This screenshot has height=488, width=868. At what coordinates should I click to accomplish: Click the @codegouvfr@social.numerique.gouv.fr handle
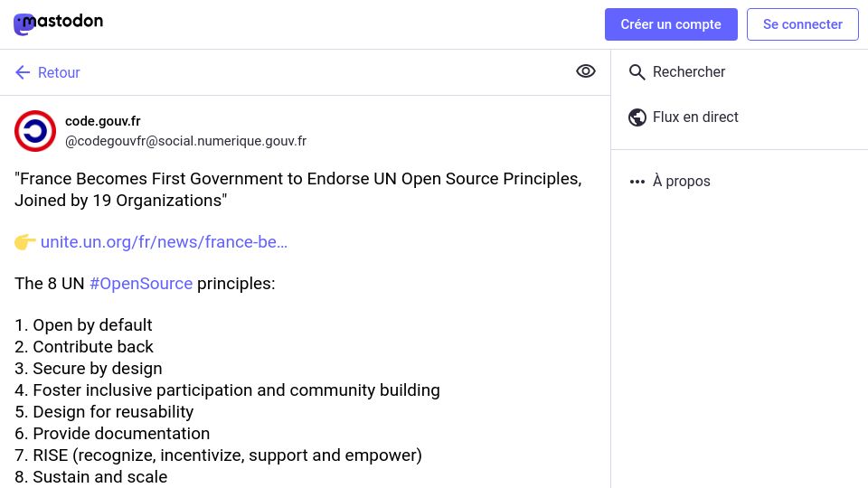[185, 141]
